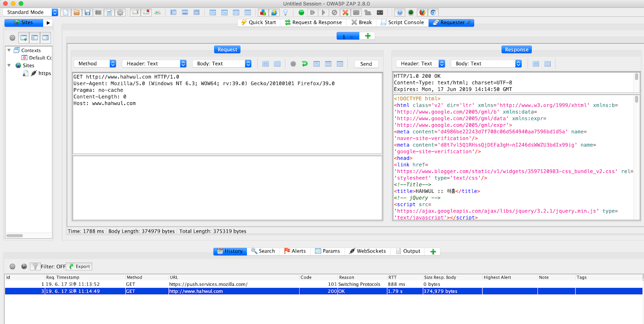Click the light bulb toolbar icon
The image size is (644, 324).
point(285,12)
